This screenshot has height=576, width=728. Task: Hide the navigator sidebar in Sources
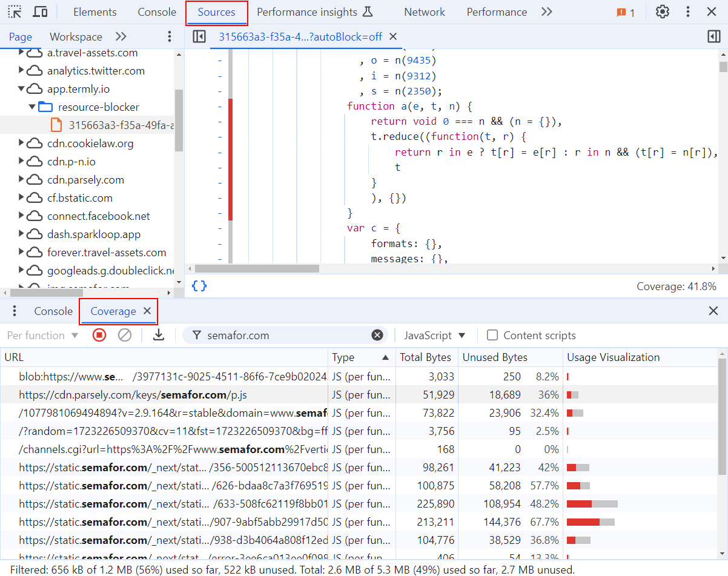199,36
